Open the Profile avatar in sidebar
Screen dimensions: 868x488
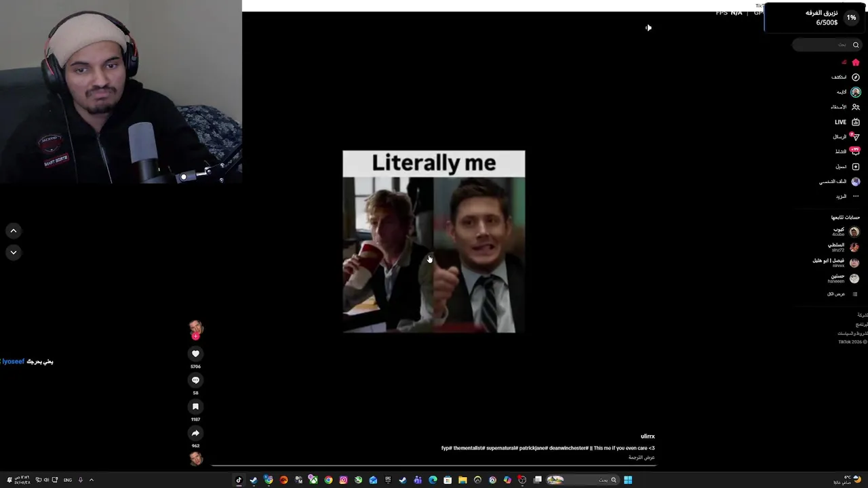(856, 182)
